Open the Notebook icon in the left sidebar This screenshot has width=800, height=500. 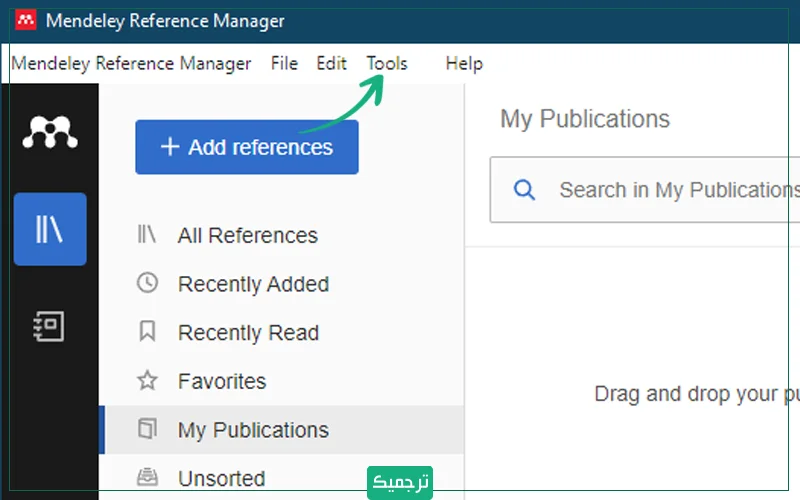point(49,326)
